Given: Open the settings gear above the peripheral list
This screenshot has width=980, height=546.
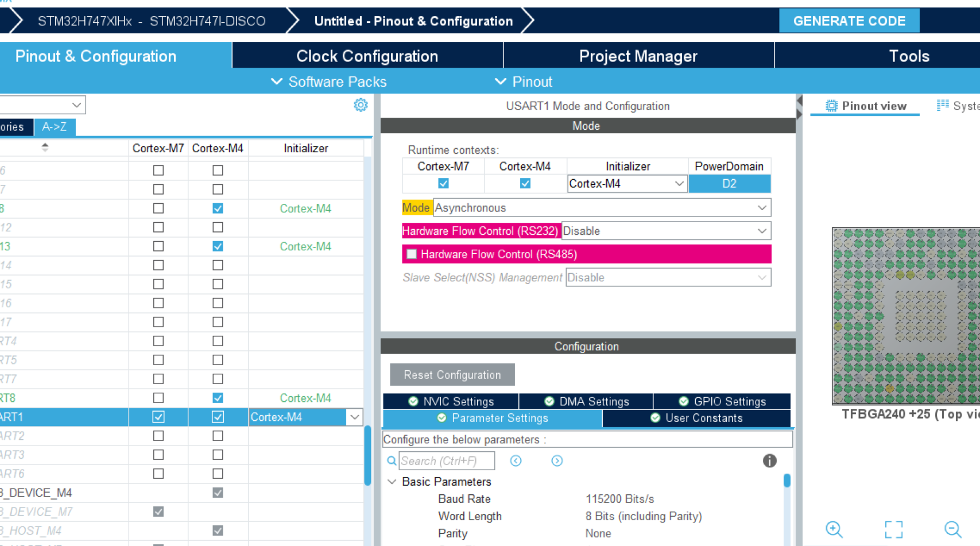Looking at the screenshot, I should (361, 105).
